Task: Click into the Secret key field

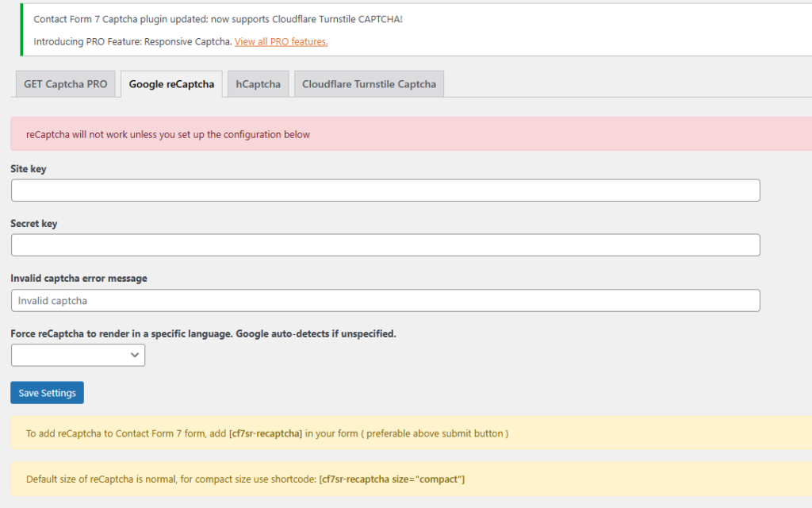Action: coord(385,245)
